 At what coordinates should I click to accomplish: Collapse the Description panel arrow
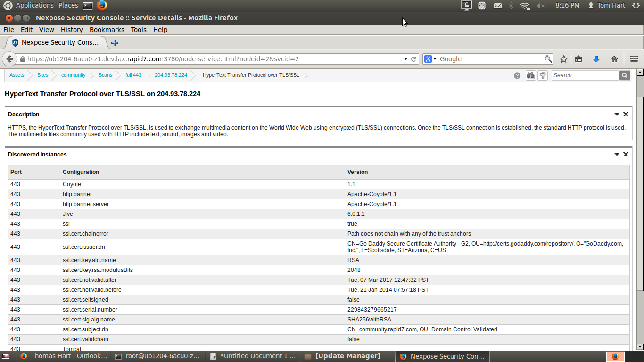617,115
